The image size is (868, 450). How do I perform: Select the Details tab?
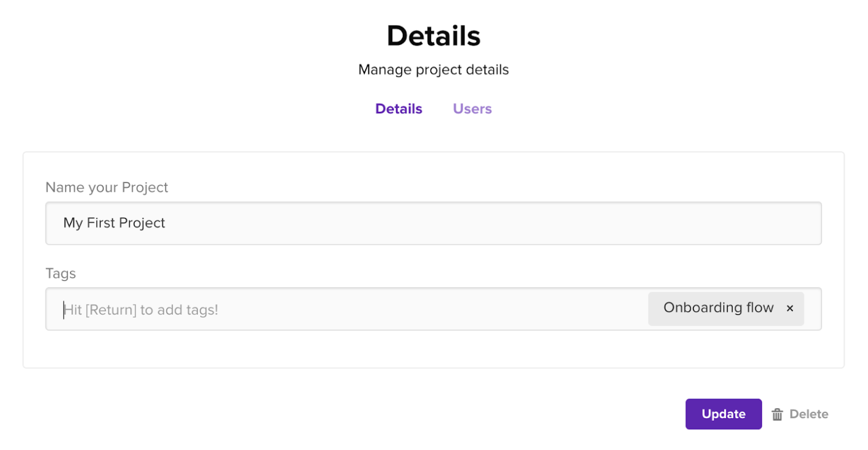click(398, 108)
